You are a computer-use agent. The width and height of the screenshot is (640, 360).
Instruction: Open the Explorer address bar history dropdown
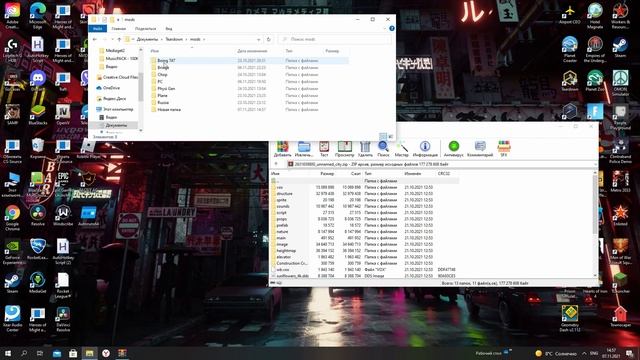(258, 39)
